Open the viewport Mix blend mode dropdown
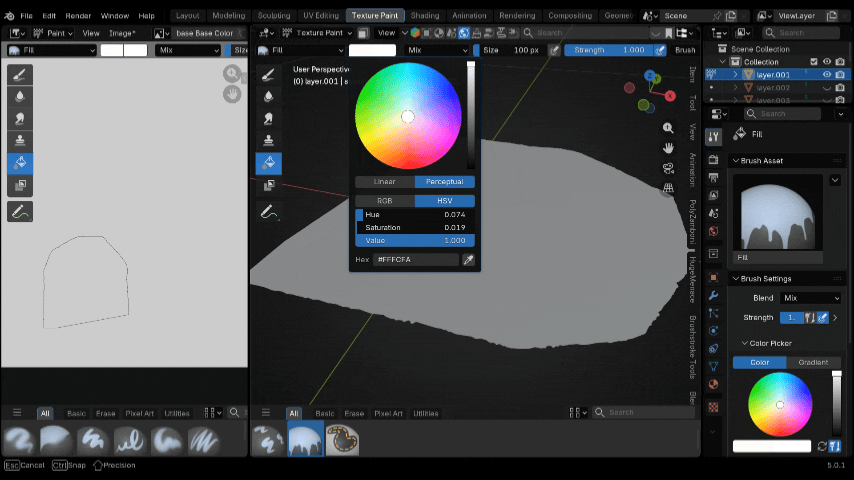The image size is (854, 480). click(x=437, y=50)
